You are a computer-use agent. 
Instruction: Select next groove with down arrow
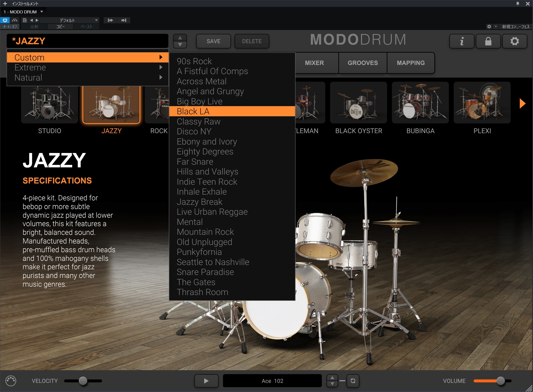pos(332,384)
